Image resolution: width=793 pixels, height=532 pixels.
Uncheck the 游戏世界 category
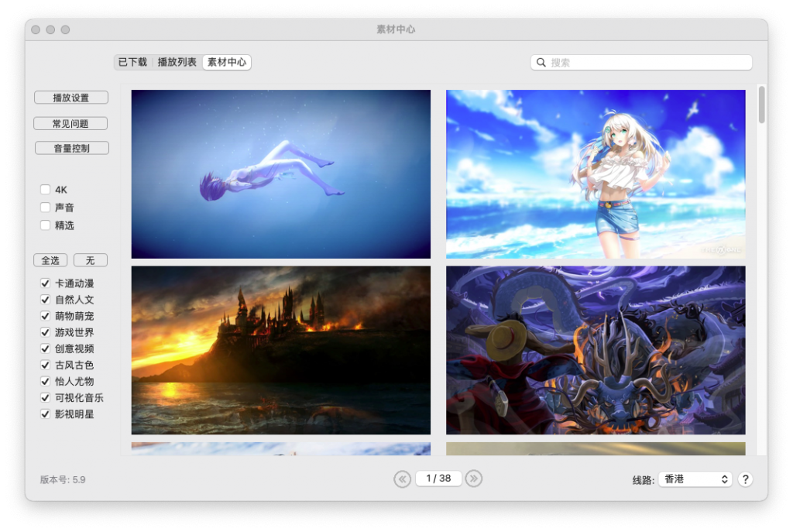(x=45, y=332)
